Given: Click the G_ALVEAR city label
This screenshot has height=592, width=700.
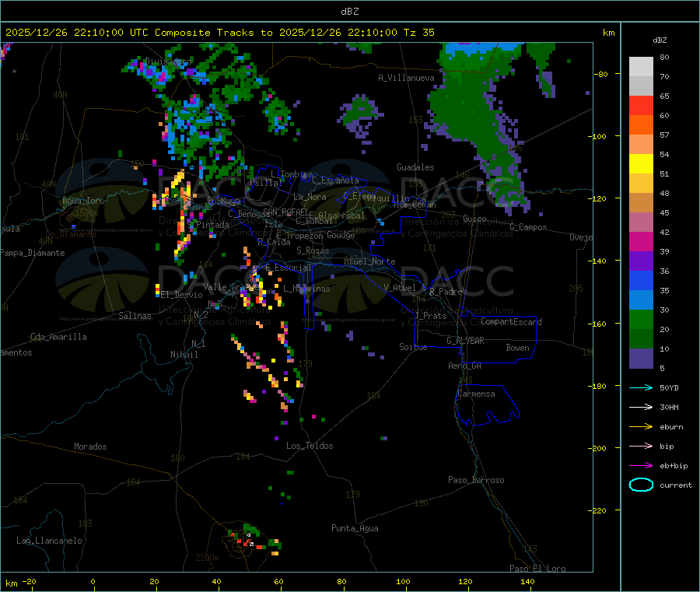Looking at the screenshot, I should pyautogui.click(x=465, y=341).
